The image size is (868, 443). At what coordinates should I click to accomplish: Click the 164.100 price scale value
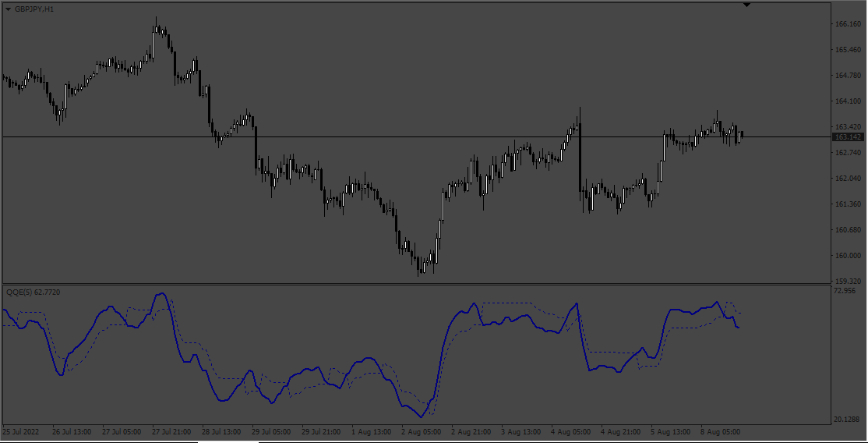[847, 101]
